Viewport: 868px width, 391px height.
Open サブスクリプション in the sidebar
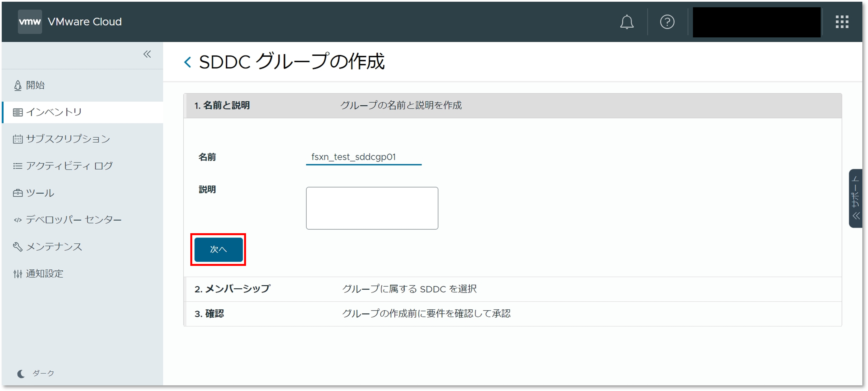tap(82, 139)
